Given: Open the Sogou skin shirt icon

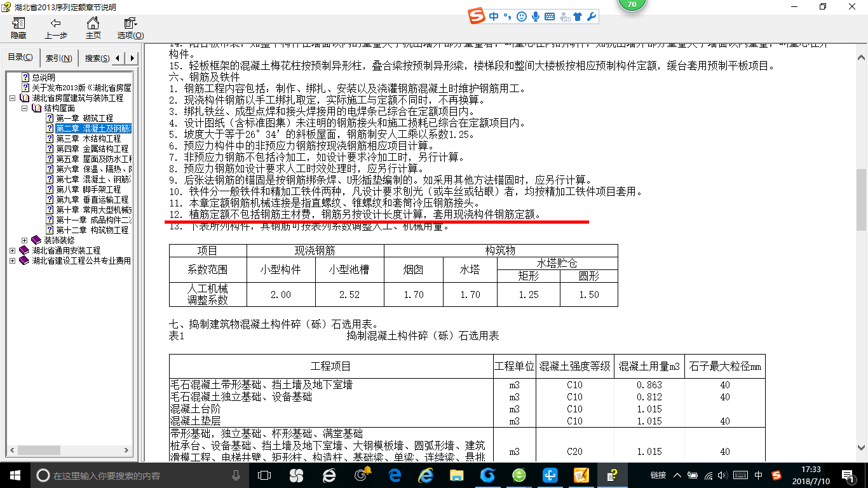Looking at the screenshot, I should (x=578, y=17).
